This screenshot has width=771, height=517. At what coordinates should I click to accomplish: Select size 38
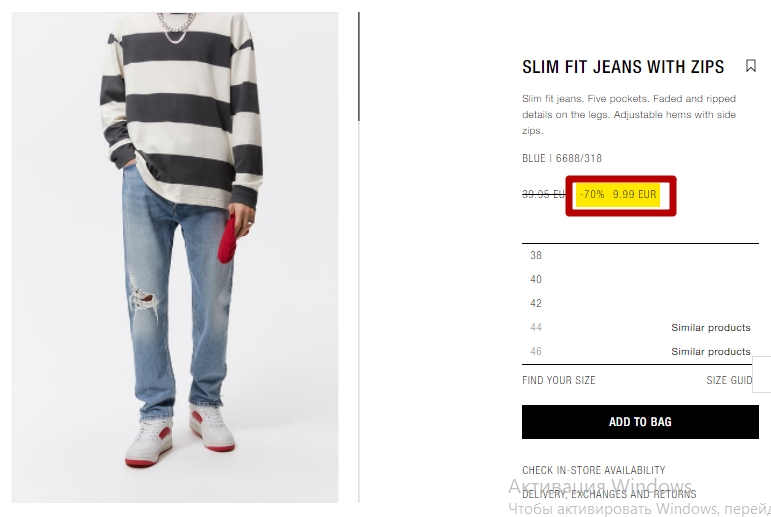point(640,255)
